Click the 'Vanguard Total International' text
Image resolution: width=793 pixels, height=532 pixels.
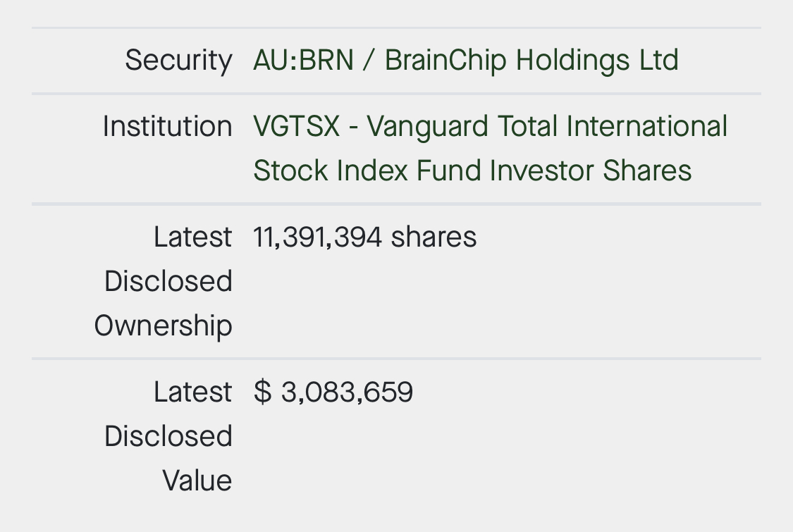click(547, 128)
